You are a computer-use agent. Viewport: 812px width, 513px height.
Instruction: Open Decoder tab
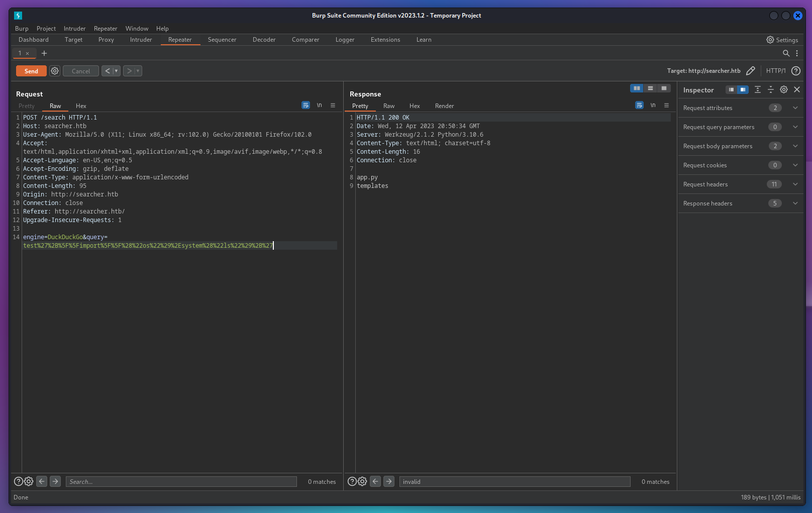point(264,40)
